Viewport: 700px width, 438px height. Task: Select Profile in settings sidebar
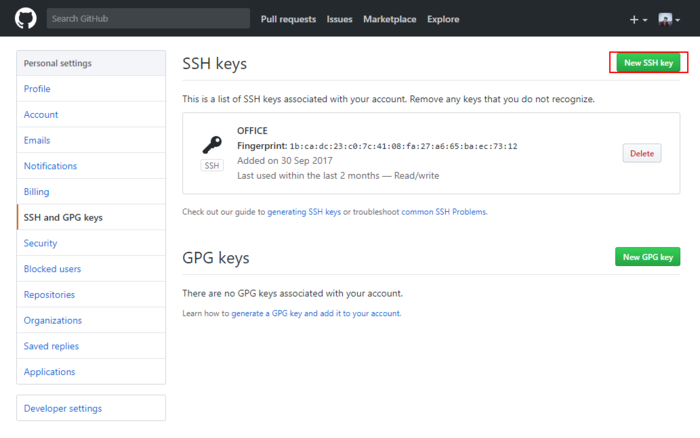click(37, 89)
